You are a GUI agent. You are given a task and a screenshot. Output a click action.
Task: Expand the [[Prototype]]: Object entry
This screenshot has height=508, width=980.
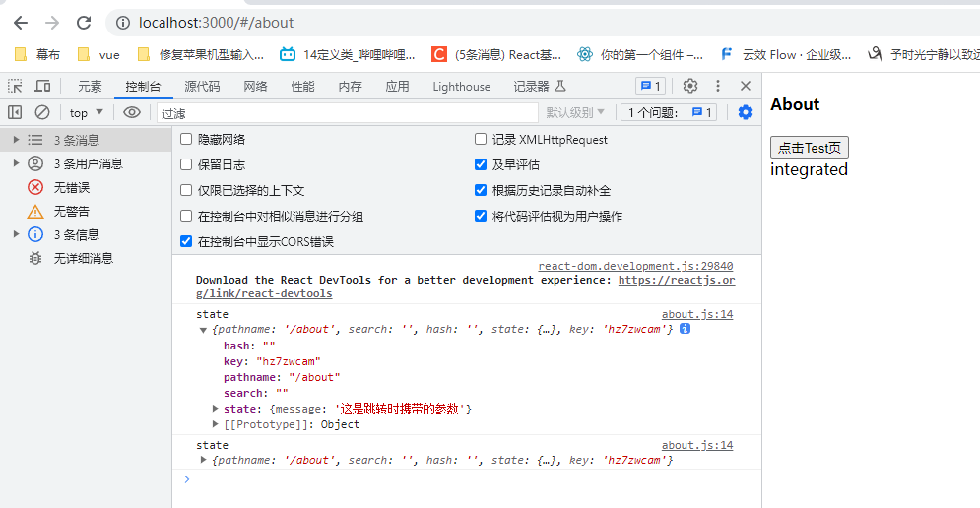[215, 424]
